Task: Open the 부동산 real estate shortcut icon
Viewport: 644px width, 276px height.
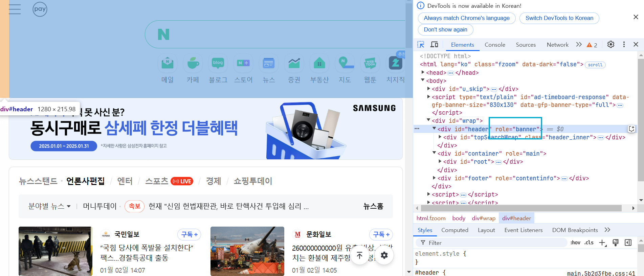Action: click(x=319, y=63)
